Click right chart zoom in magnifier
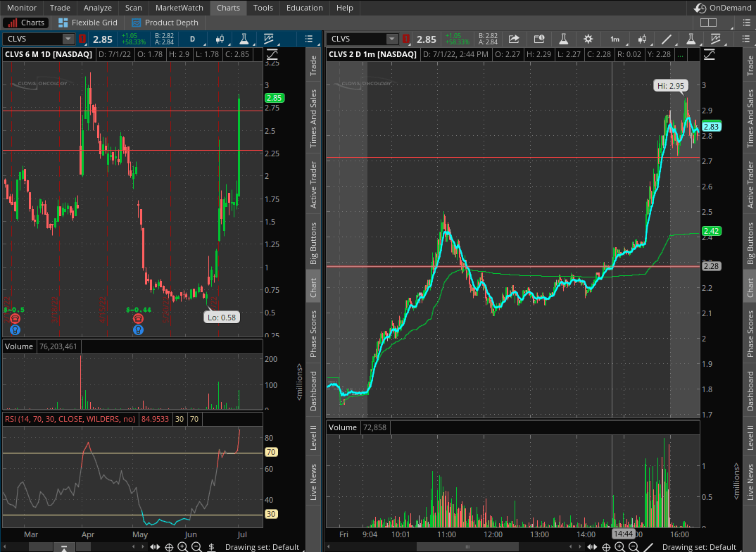This screenshot has width=756, height=552. pyautogui.click(x=620, y=546)
